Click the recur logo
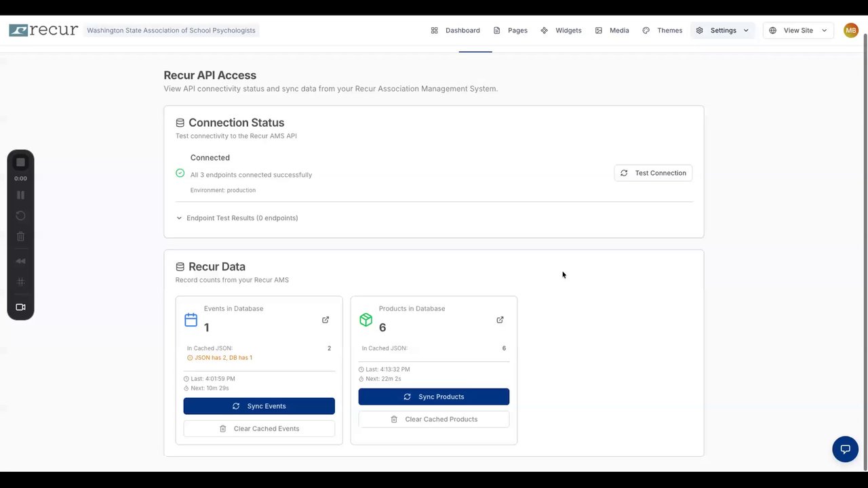The width and height of the screenshot is (868, 488). (x=43, y=30)
